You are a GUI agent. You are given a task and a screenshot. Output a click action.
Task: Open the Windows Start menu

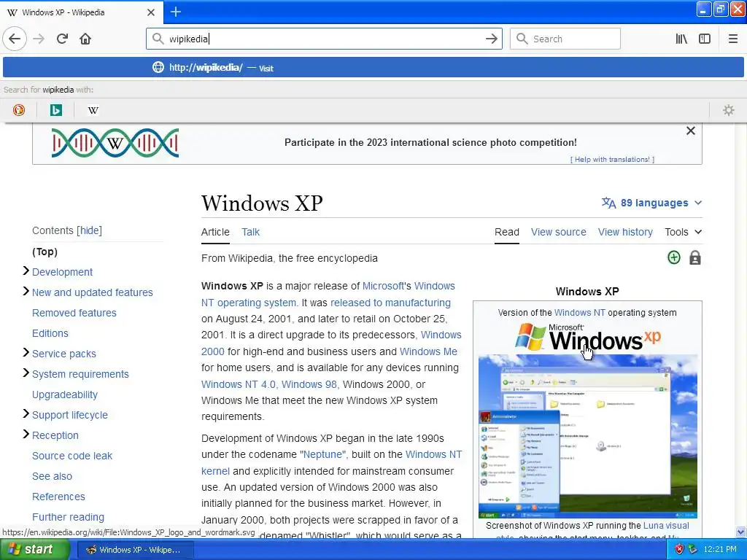pyautogui.click(x=35, y=549)
